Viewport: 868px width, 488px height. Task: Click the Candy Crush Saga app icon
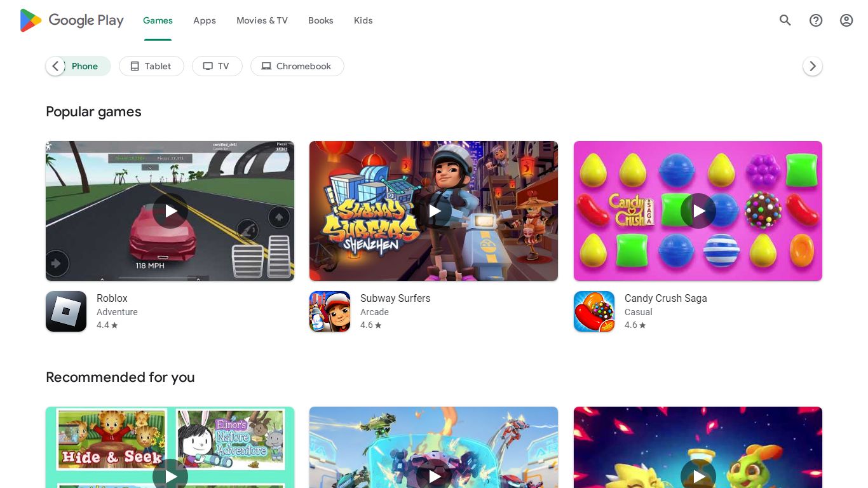(x=594, y=311)
